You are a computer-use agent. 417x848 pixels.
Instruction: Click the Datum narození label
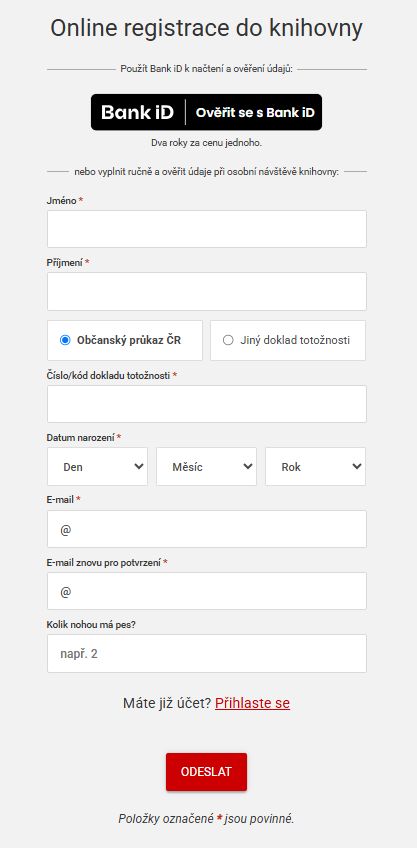[x=81, y=437]
